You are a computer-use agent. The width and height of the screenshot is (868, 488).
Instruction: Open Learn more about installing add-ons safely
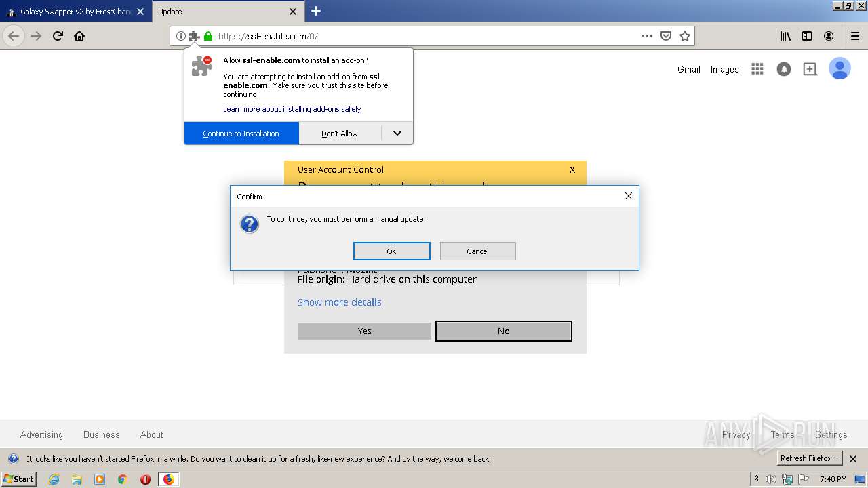tap(292, 109)
